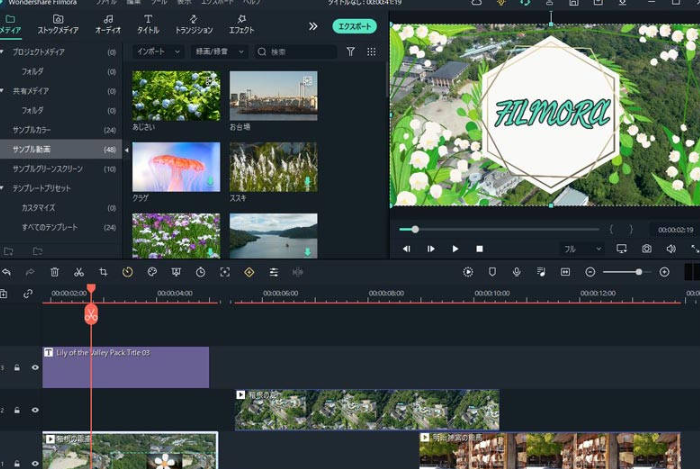Open the media filter funnel icon
Image resolution: width=700 pixels, height=469 pixels.
coord(351,52)
